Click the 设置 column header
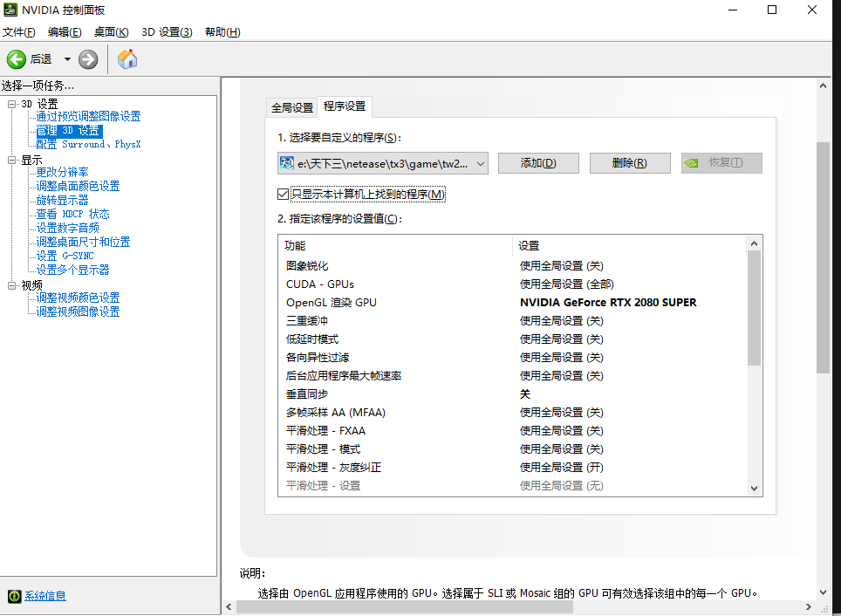 tap(629, 246)
